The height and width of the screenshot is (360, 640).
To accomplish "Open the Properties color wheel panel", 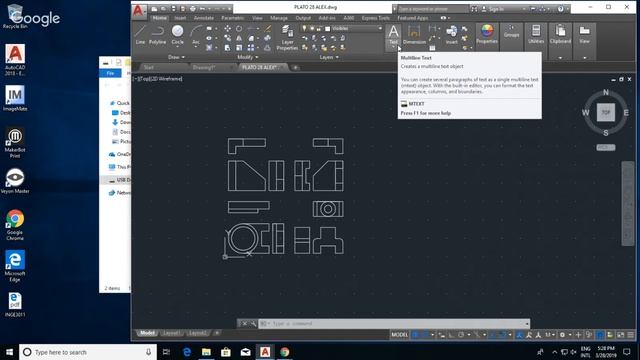I will [x=487, y=34].
